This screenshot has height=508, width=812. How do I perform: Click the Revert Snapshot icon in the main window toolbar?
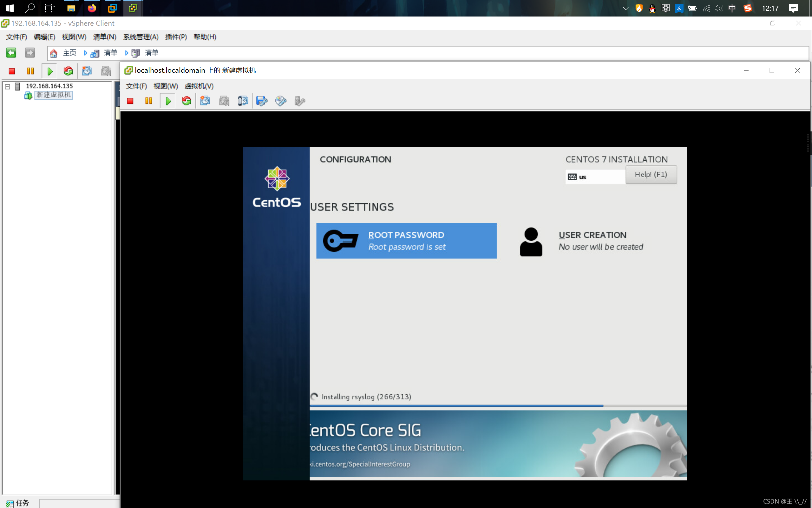[106, 71]
